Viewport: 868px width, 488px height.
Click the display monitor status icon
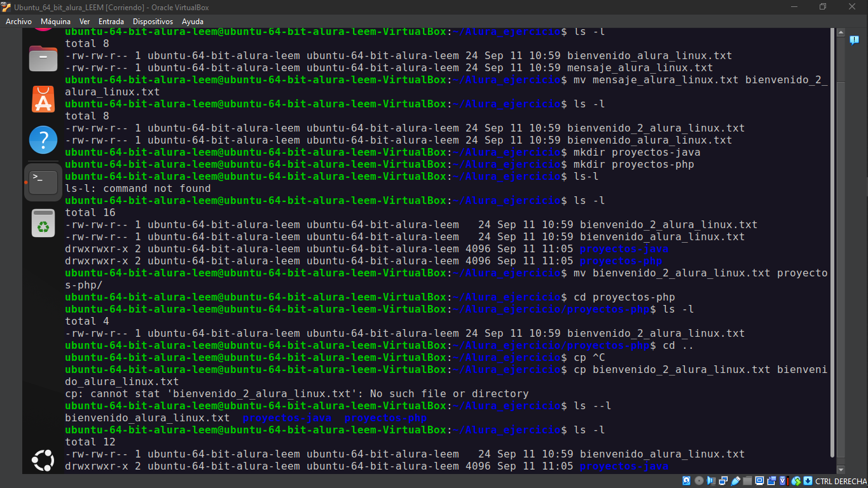(x=760, y=481)
